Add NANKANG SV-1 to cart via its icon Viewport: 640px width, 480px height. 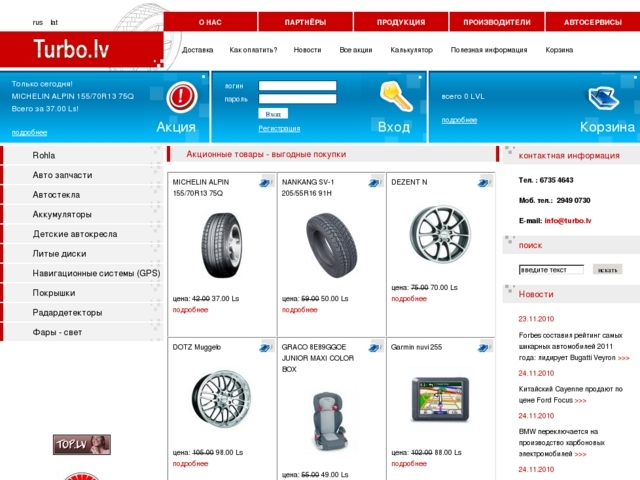(x=375, y=182)
